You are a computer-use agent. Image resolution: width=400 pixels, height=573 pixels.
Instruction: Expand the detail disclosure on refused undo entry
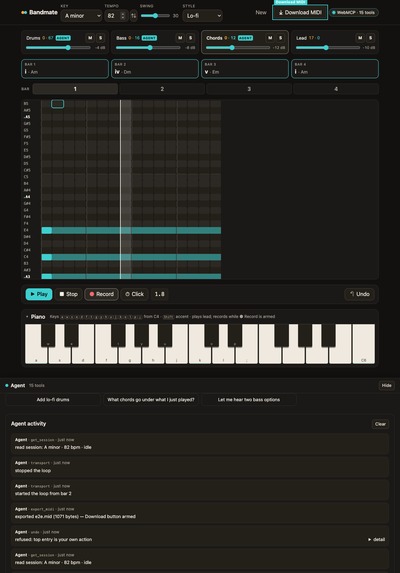(376, 539)
